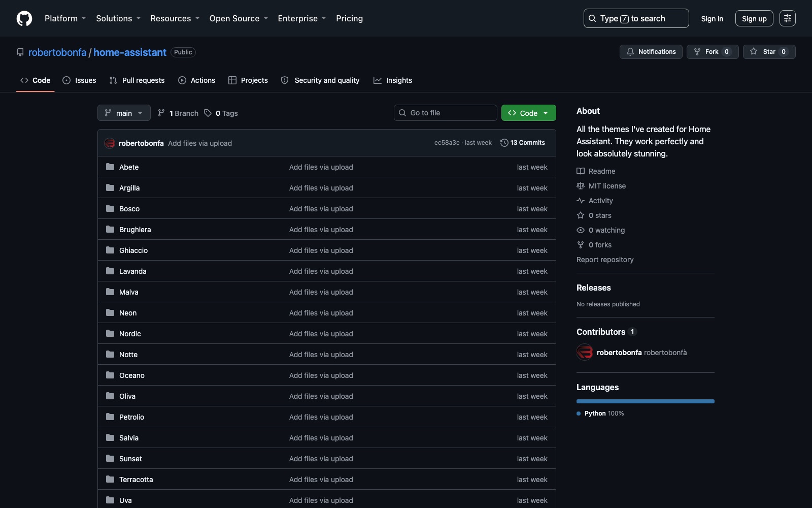Click the Notifications button
This screenshot has width=812, height=508.
[x=651, y=52]
